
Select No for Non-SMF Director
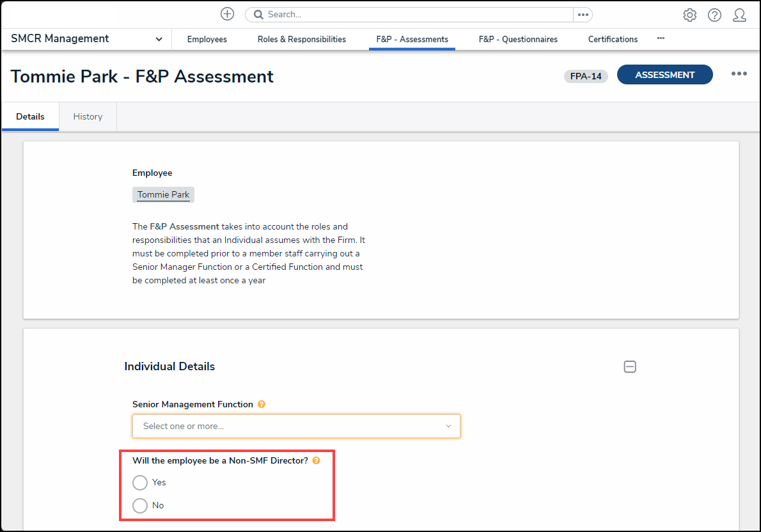[x=140, y=505]
